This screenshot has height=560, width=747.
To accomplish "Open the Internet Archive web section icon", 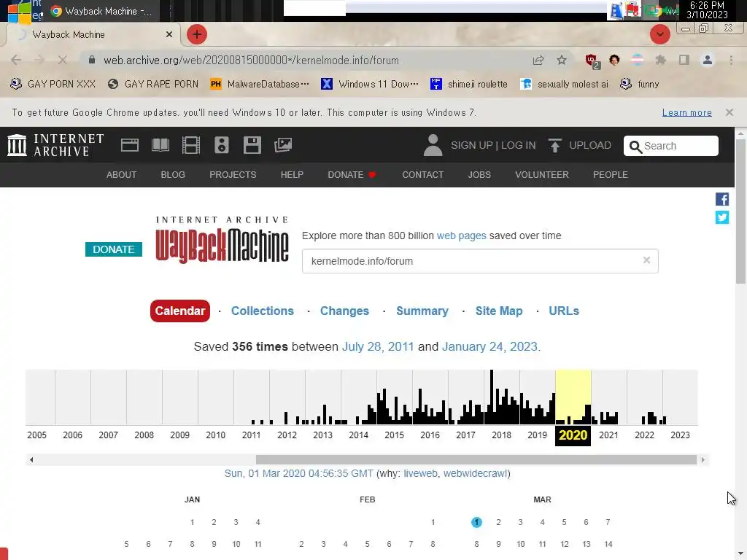I will pyautogui.click(x=130, y=145).
